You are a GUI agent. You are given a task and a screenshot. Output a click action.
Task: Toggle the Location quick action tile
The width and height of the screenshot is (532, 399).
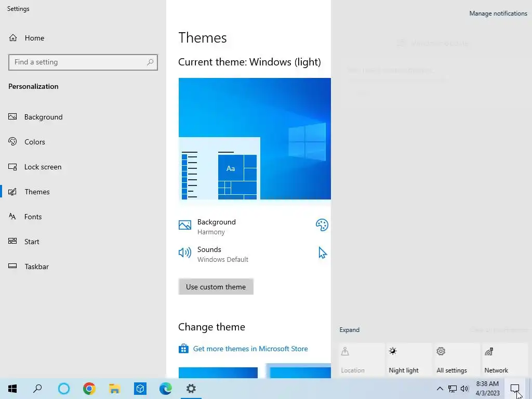pos(362,361)
